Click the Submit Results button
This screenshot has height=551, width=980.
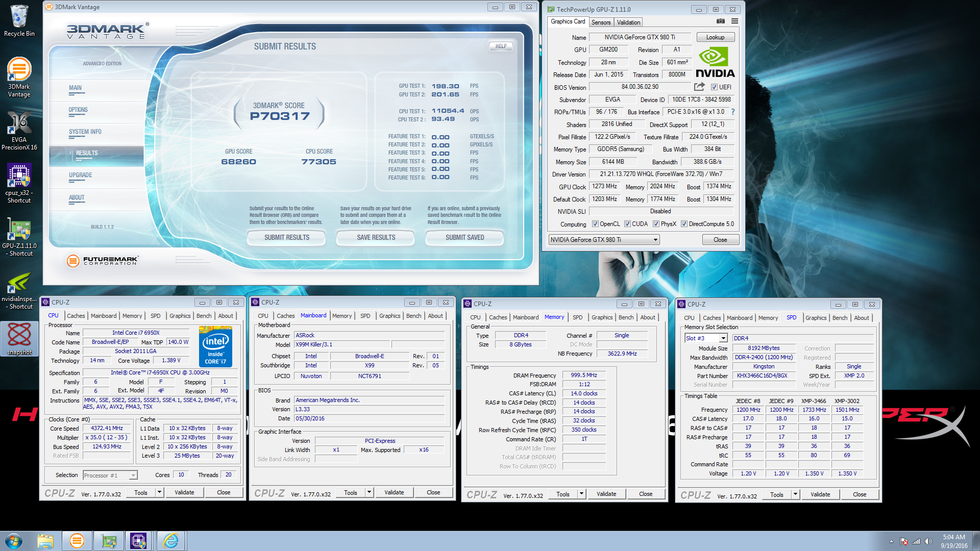click(x=287, y=238)
